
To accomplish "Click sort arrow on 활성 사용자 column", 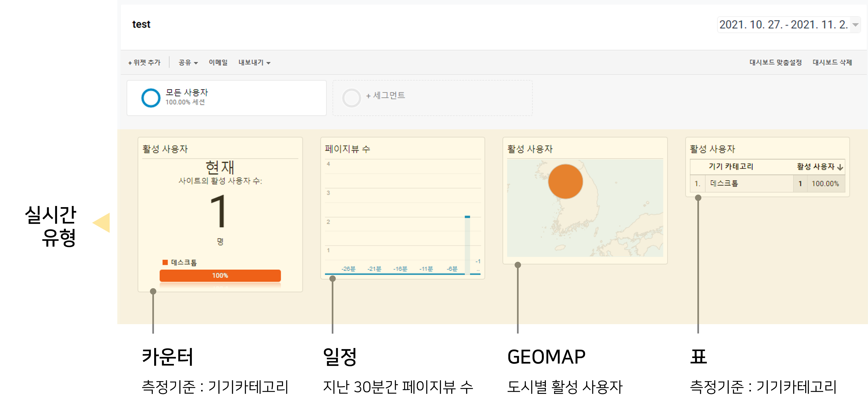I will pyautogui.click(x=840, y=167).
